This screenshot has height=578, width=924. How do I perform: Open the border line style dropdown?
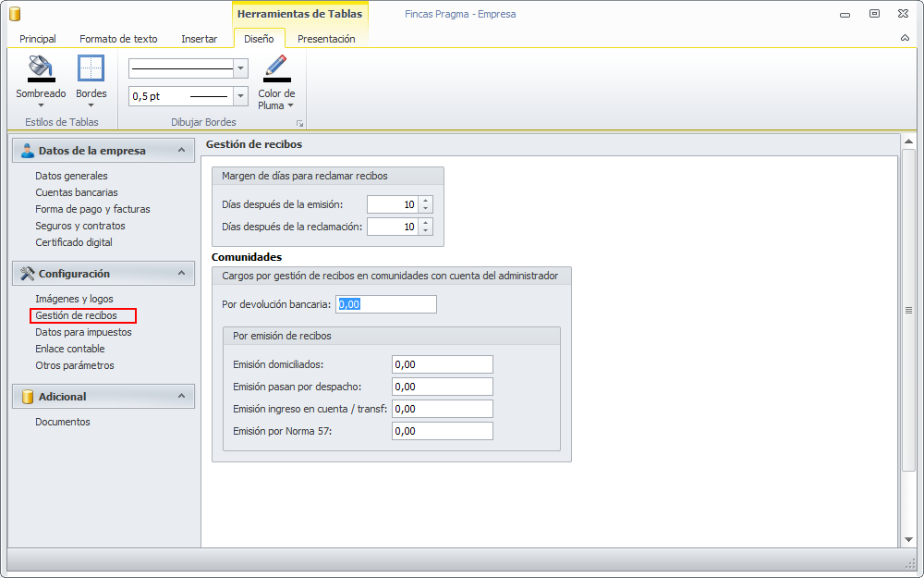(241, 68)
